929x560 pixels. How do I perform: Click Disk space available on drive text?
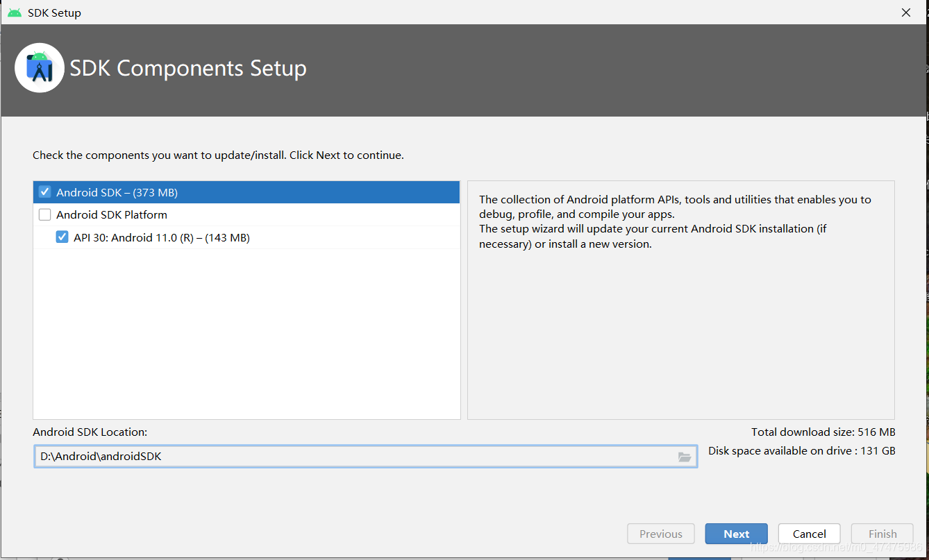click(x=802, y=450)
